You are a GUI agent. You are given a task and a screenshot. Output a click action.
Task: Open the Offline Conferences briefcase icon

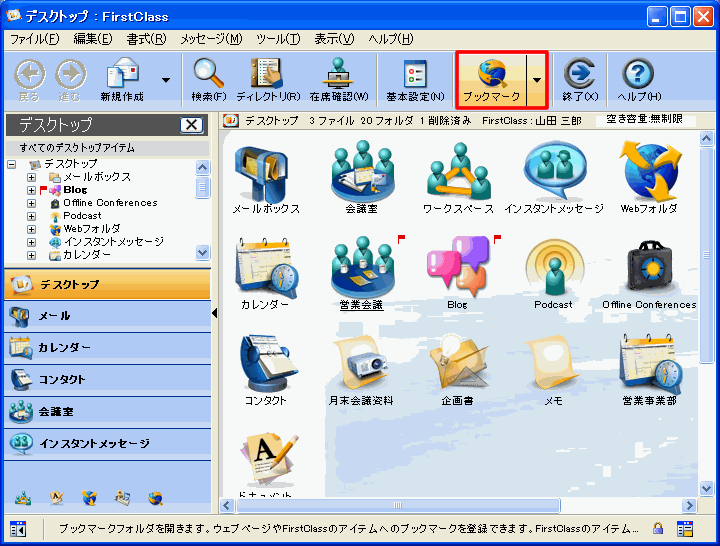point(649,268)
